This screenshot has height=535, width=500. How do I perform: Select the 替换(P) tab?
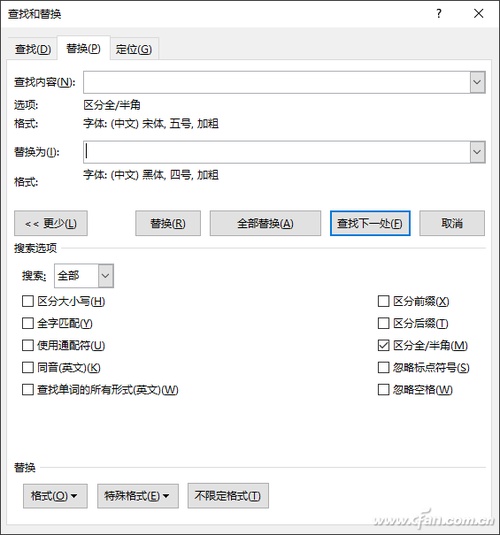tap(83, 48)
